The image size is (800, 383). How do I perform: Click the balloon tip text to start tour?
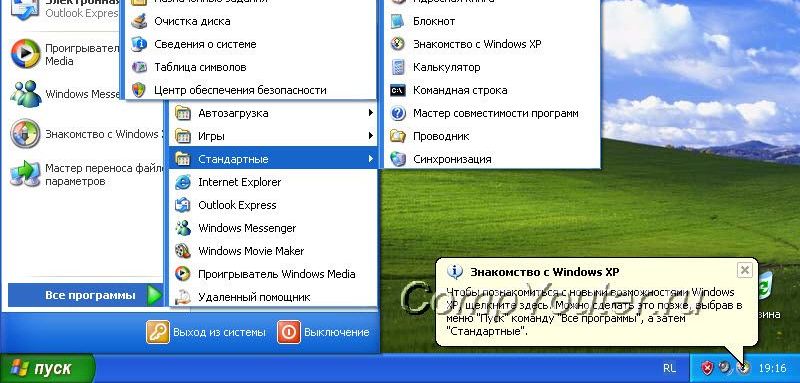(x=593, y=312)
